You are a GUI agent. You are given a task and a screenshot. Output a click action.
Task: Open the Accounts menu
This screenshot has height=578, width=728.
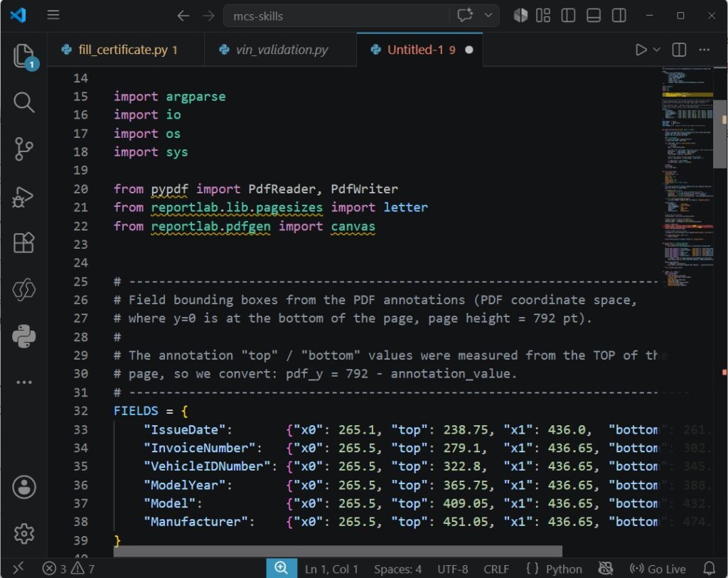pyautogui.click(x=23, y=487)
